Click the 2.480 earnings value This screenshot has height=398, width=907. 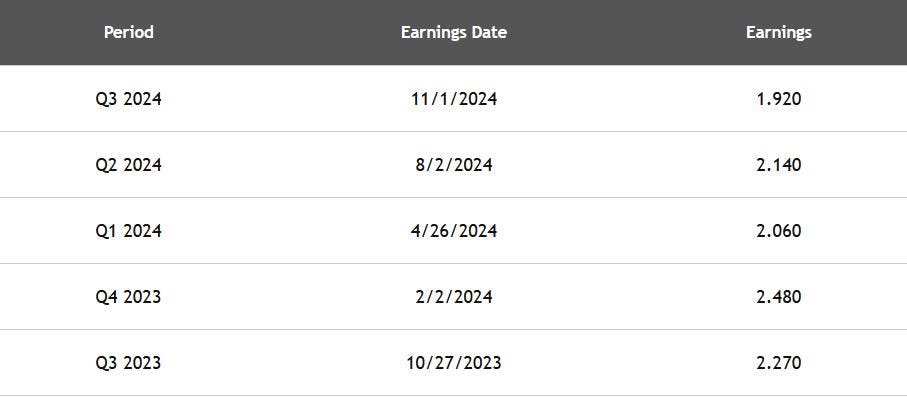coord(779,297)
